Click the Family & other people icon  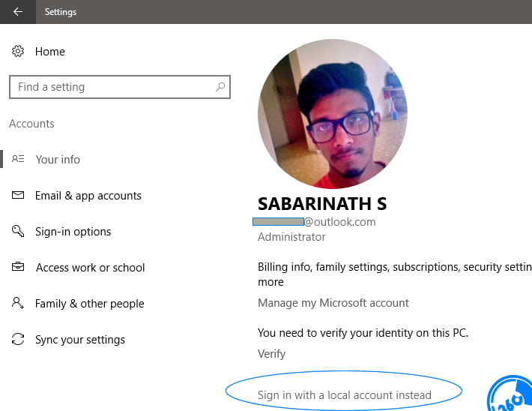[x=18, y=303]
